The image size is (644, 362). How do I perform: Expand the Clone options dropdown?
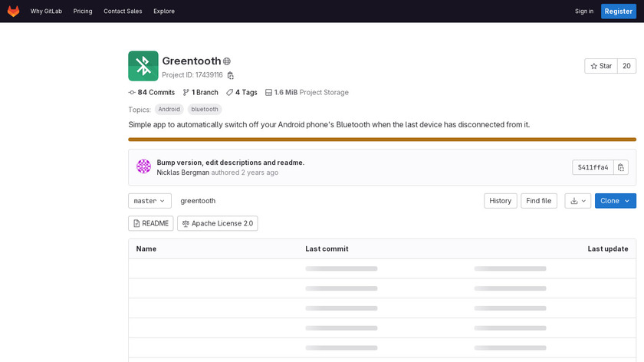click(615, 201)
